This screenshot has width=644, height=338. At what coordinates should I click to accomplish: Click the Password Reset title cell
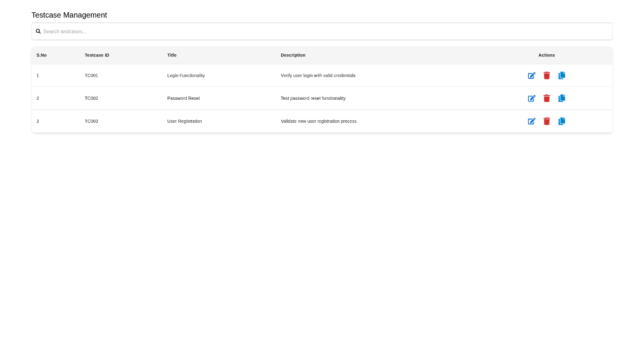pyautogui.click(x=184, y=98)
